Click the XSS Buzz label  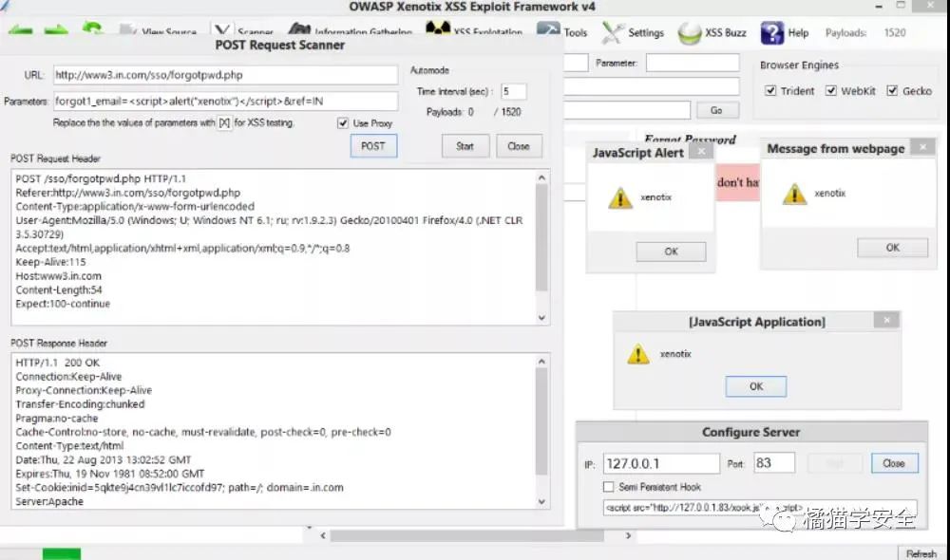tap(725, 32)
